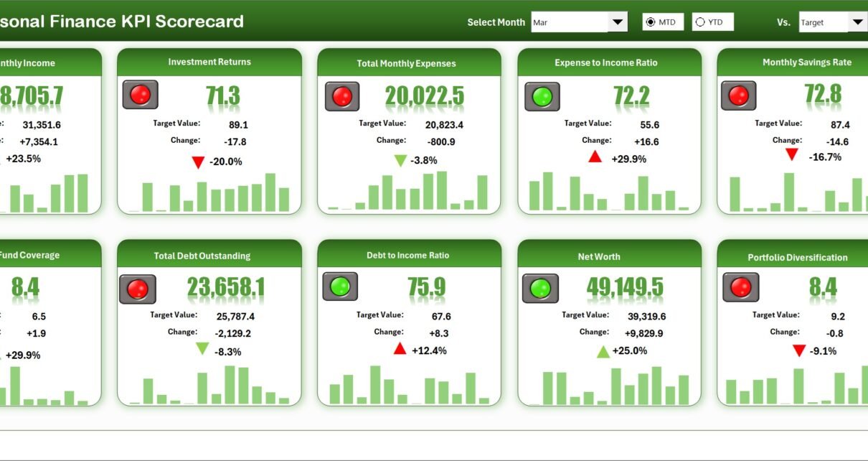
Task: Click the red status light on Investment Returns
Action: 140,95
